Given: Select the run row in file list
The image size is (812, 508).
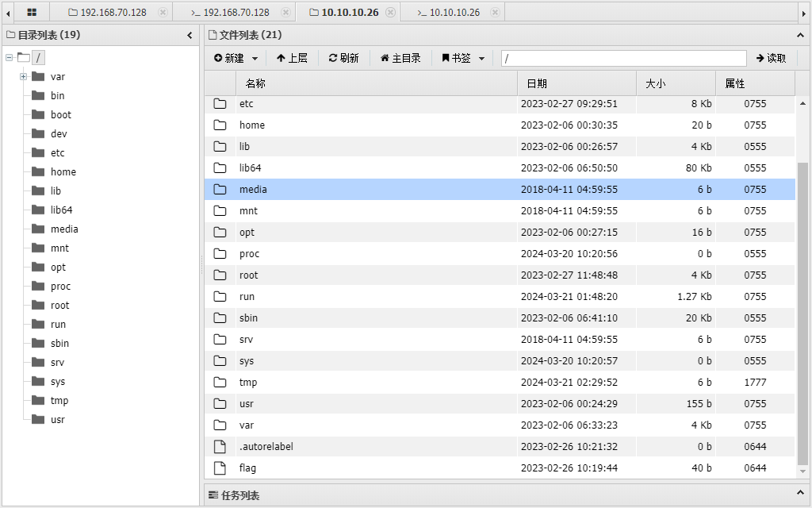Looking at the screenshot, I should [x=500, y=297].
